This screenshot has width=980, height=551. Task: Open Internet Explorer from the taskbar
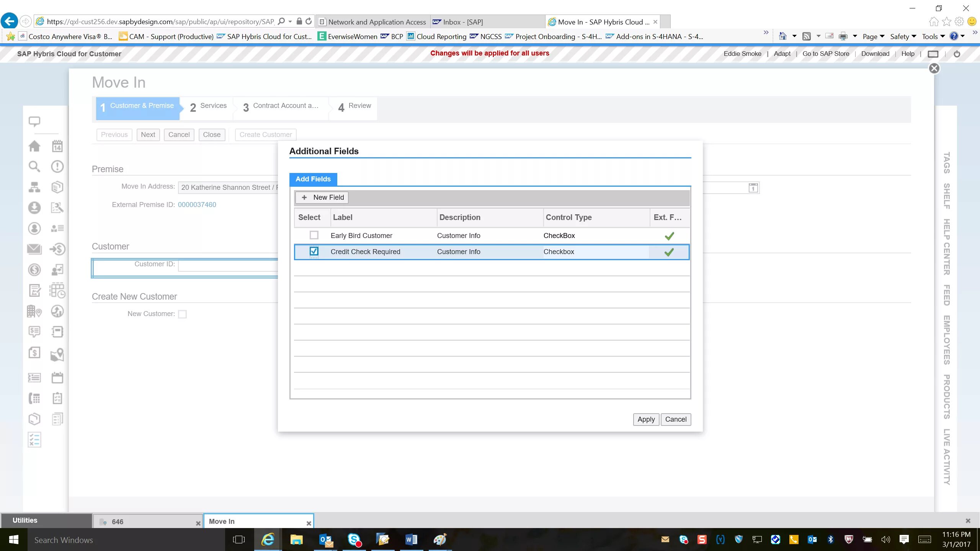coord(268,540)
